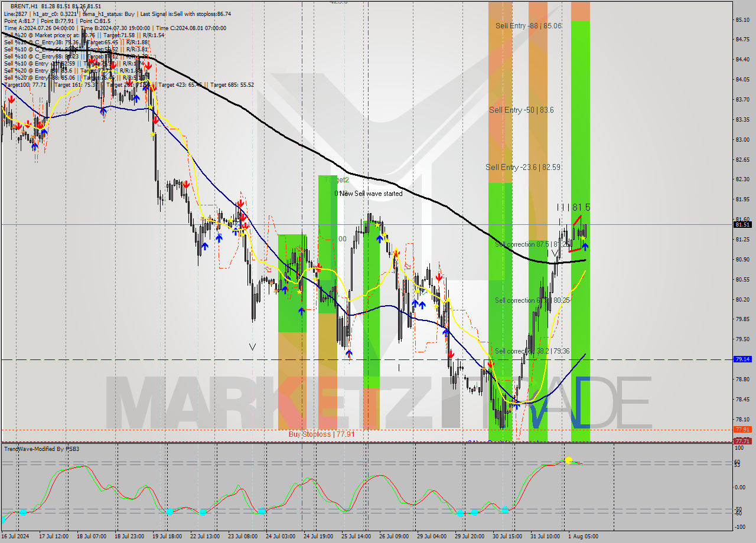Click the 81.95 price axis value
Image resolution: width=756 pixels, height=543 pixels.
tap(742, 199)
